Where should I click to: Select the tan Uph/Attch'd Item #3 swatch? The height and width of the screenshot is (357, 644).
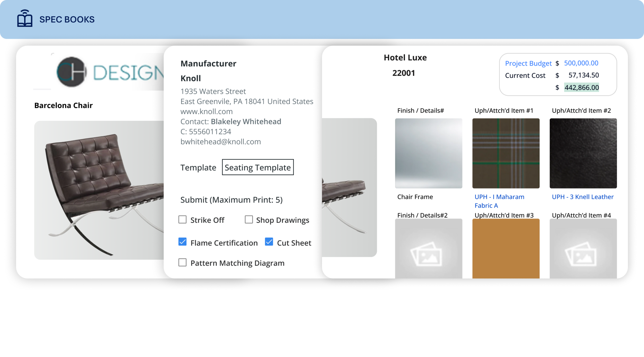tap(506, 249)
